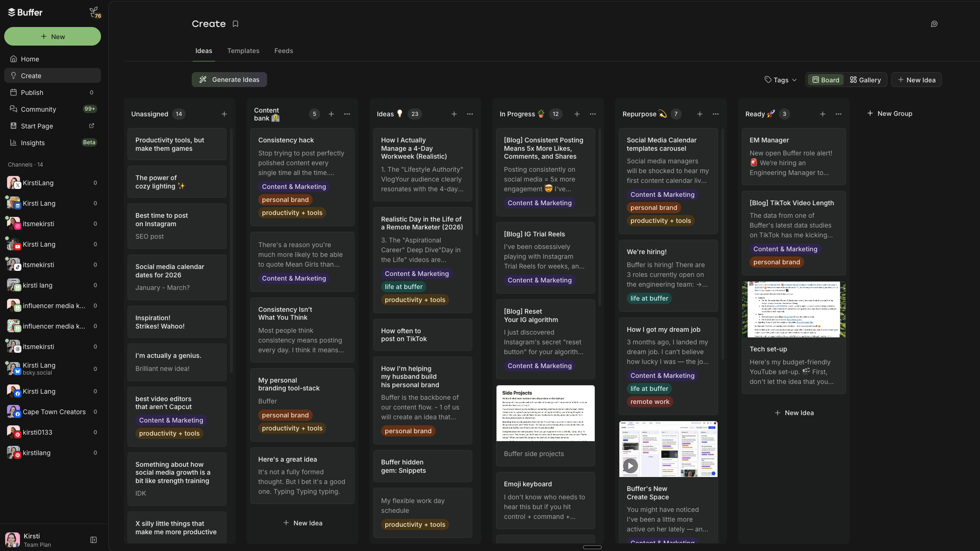This screenshot has height=551, width=980.
Task: Open the Tags filter dropdown
Action: [x=780, y=80]
